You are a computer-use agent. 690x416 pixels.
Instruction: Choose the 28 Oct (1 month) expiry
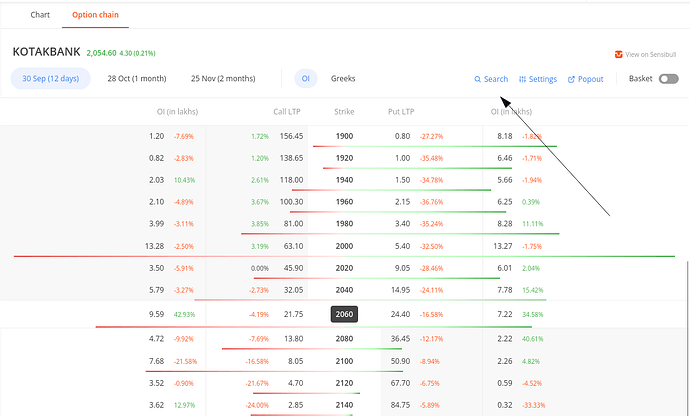tap(137, 78)
